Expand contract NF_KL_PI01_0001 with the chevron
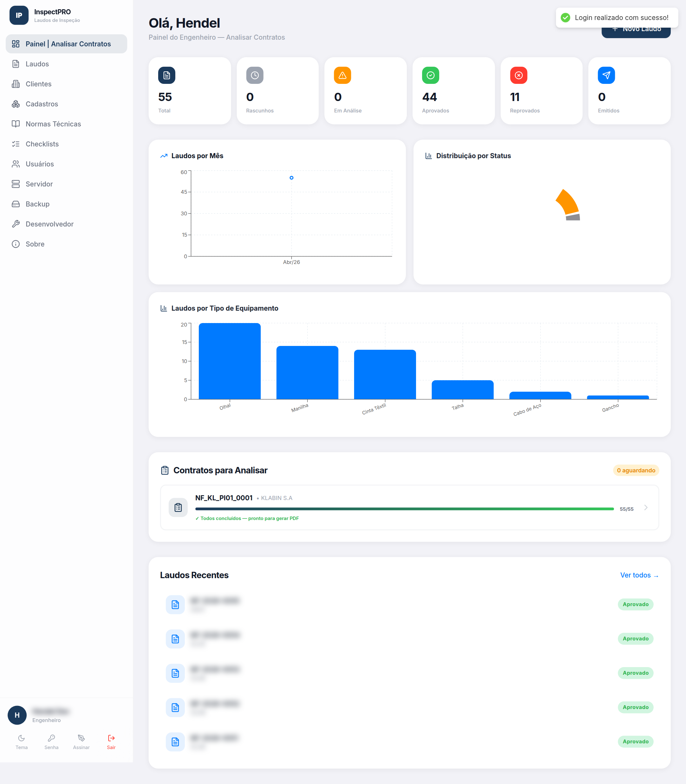Image resolution: width=686 pixels, height=784 pixels. tap(646, 508)
